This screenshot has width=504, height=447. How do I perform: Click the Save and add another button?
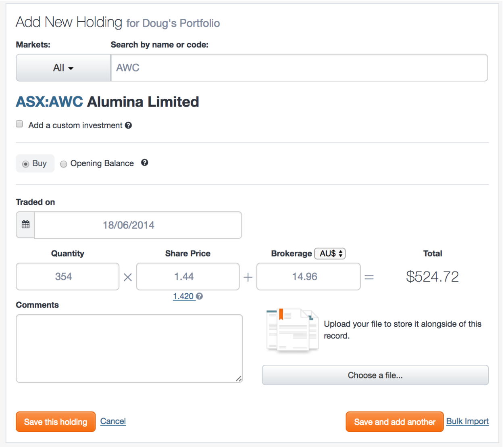(x=394, y=421)
